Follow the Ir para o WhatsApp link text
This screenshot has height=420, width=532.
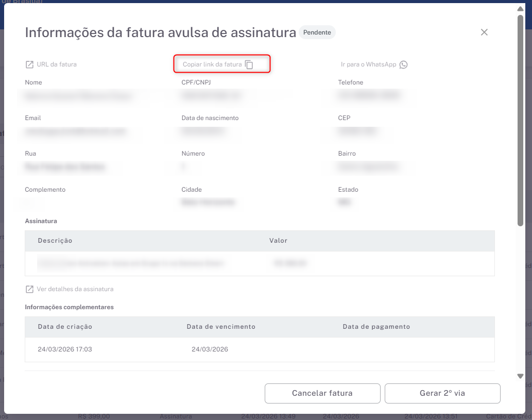(368, 65)
